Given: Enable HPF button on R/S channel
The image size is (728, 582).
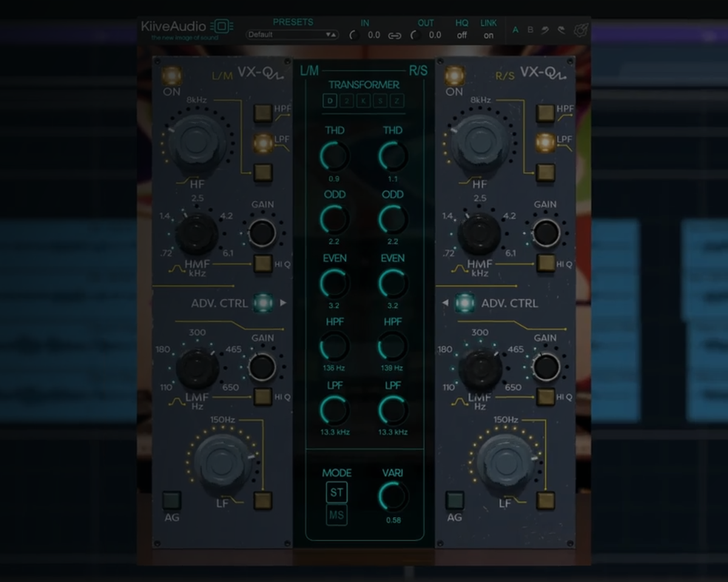Looking at the screenshot, I should (x=545, y=113).
